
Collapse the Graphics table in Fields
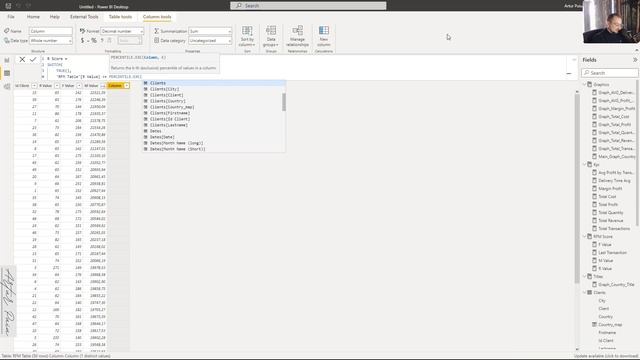(x=584, y=84)
